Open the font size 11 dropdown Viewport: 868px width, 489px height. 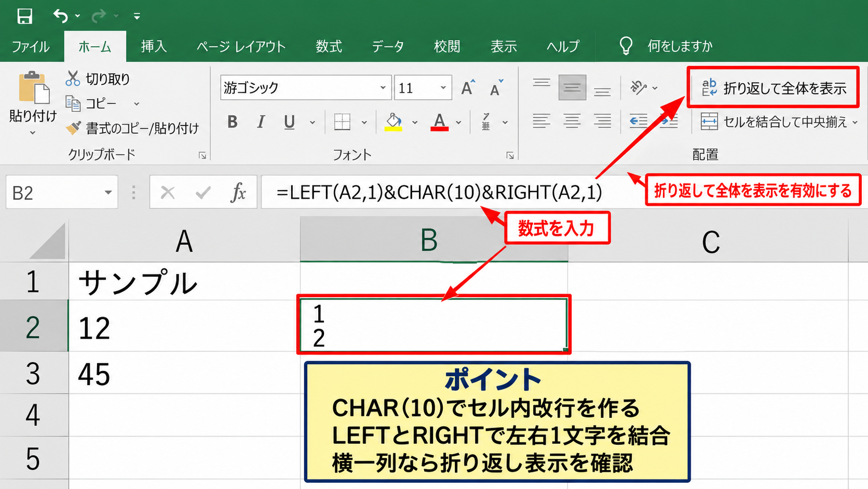[x=443, y=87]
